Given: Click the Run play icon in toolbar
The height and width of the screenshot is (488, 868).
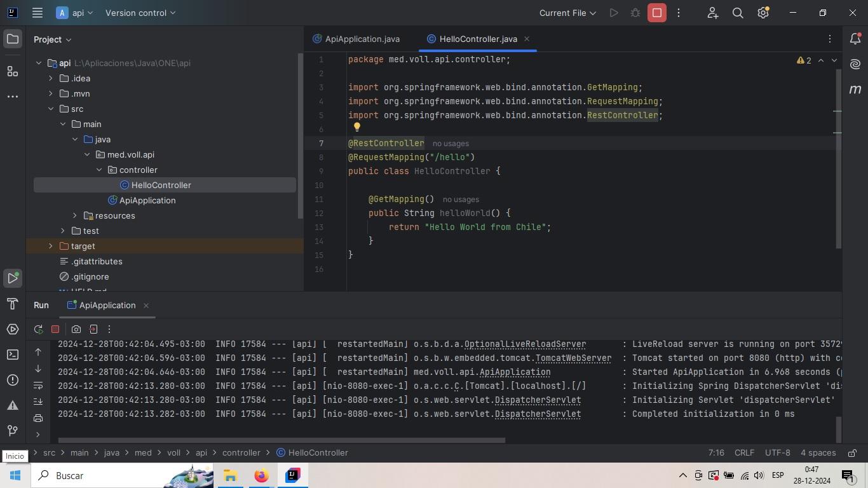Looking at the screenshot, I should 614,13.
